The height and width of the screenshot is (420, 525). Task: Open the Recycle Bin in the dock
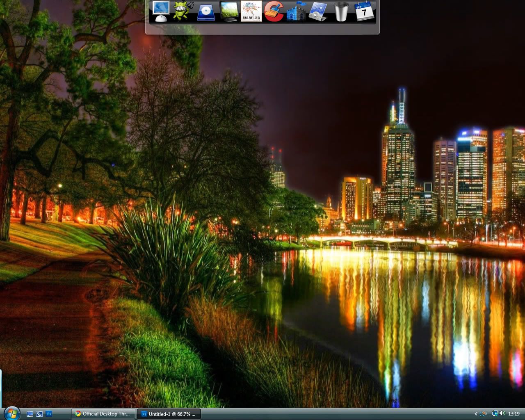(x=341, y=11)
